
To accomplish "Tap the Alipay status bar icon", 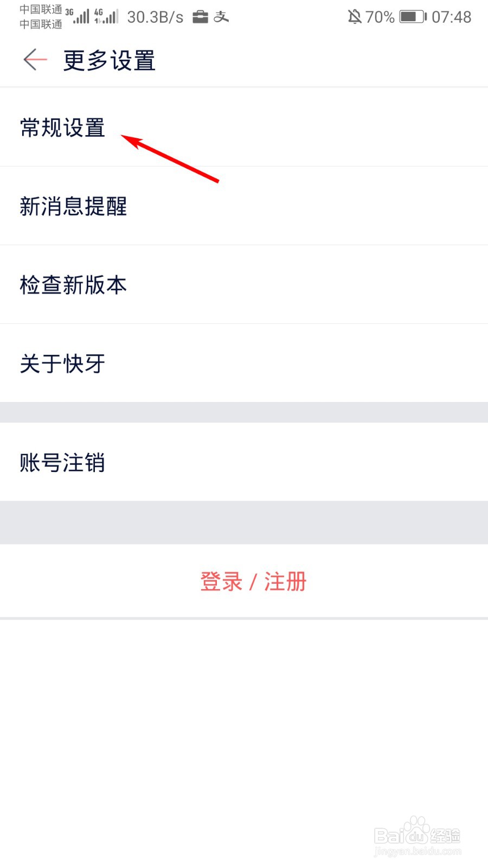I will (x=221, y=16).
